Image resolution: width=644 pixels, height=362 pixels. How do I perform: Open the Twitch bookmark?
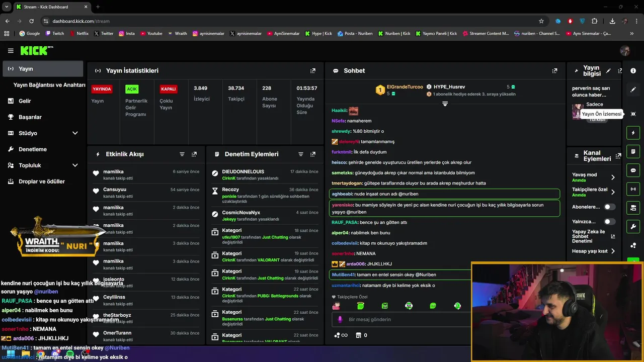[x=55, y=34]
